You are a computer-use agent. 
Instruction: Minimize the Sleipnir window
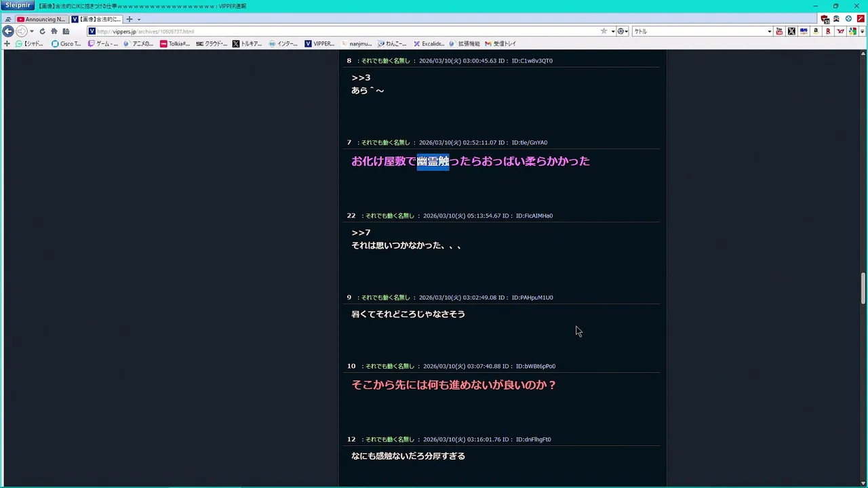click(x=816, y=5)
